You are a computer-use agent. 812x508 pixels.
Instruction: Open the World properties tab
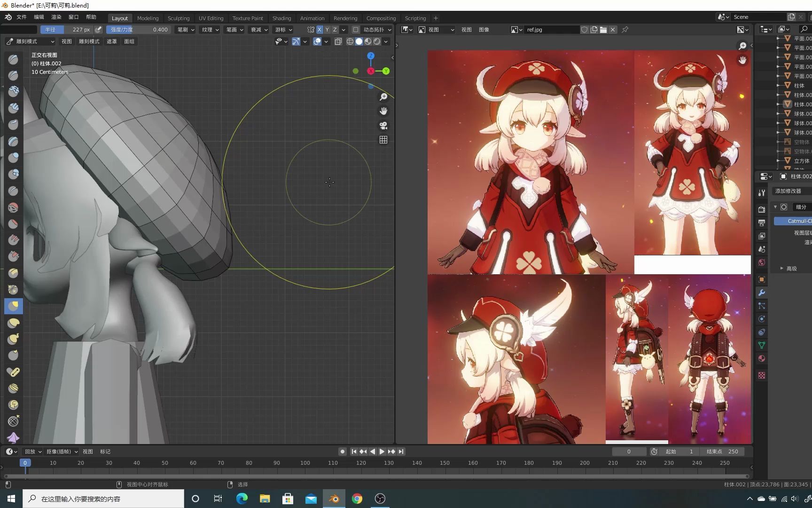click(762, 262)
